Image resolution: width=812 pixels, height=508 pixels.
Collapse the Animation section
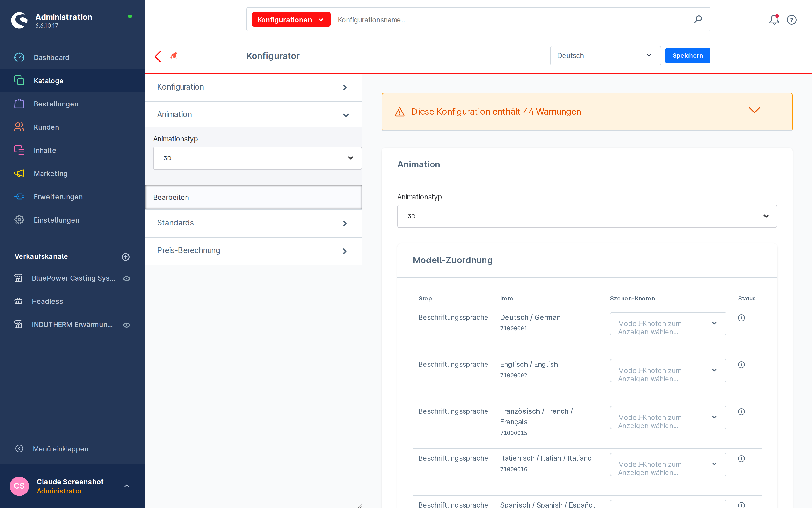(253, 115)
